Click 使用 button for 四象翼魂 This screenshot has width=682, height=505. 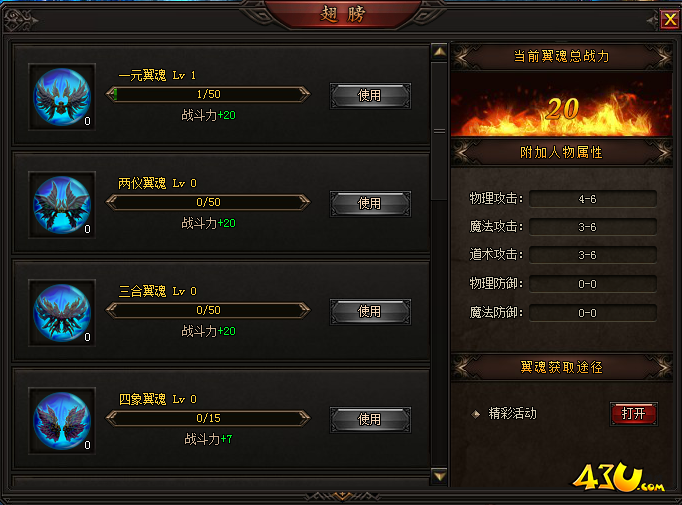click(x=370, y=419)
